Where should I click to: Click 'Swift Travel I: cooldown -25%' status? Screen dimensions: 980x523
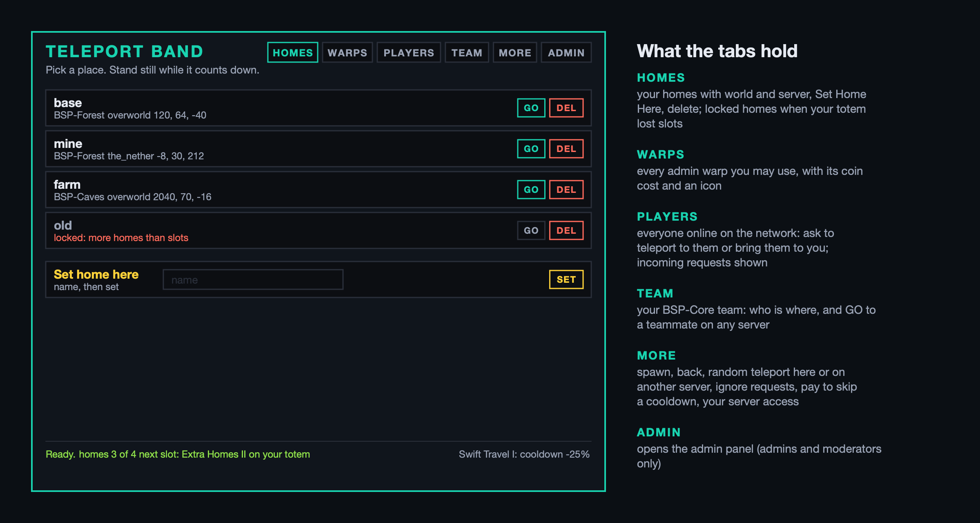(x=524, y=454)
